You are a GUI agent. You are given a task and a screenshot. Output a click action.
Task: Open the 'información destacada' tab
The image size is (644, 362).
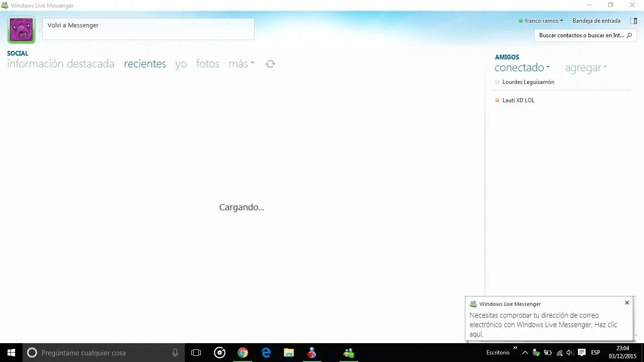coord(61,64)
